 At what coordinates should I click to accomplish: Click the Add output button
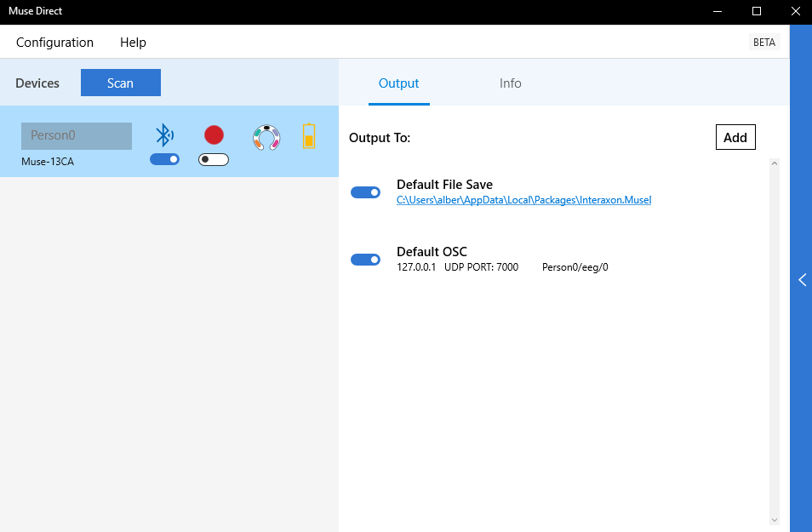point(735,137)
